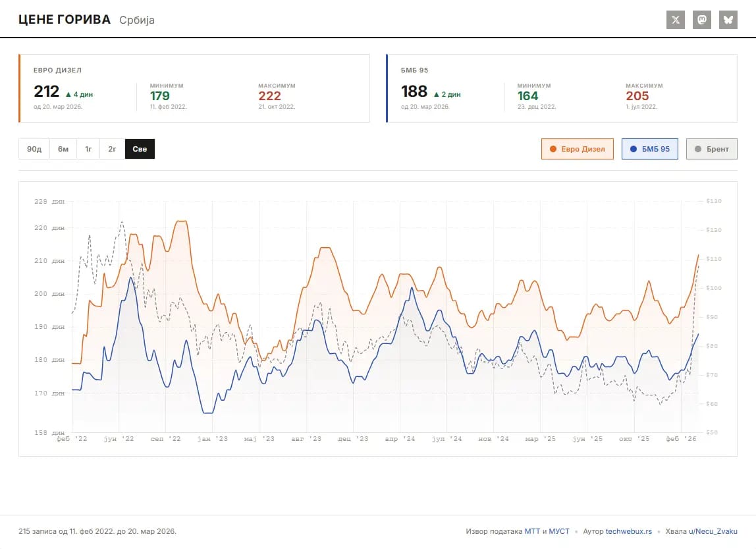Toggle the Евро Дизел series
Image resolution: width=756 pixels, height=549 pixels.
pos(577,149)
